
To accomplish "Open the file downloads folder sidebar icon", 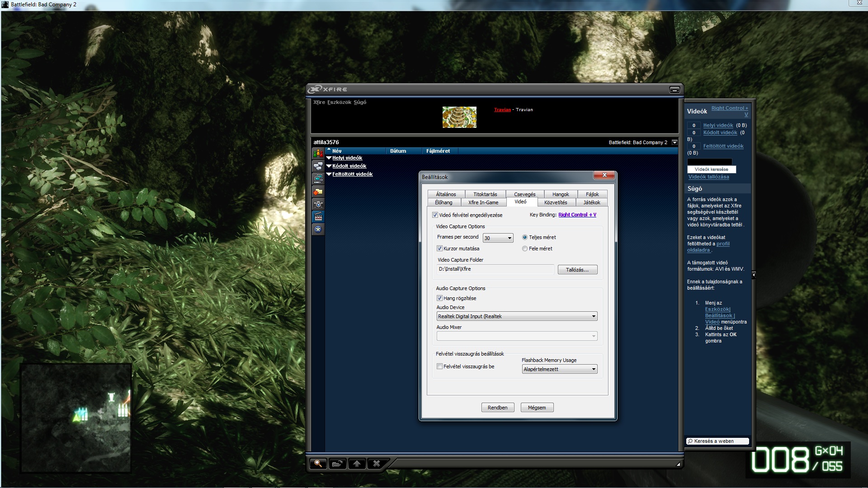I will pyautogui.click(x=318, y=192).
